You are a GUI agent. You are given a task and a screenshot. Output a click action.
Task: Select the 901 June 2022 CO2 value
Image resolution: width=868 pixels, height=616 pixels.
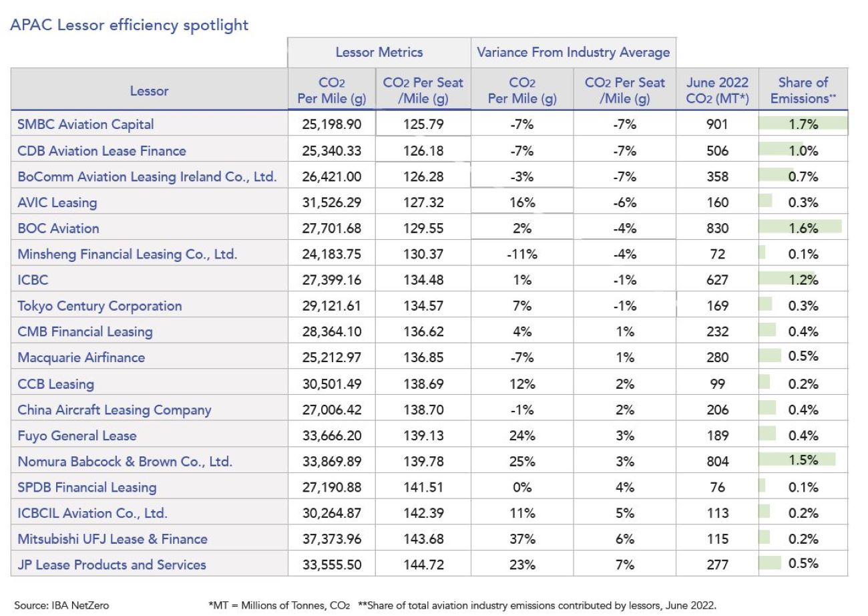[718, 124]
